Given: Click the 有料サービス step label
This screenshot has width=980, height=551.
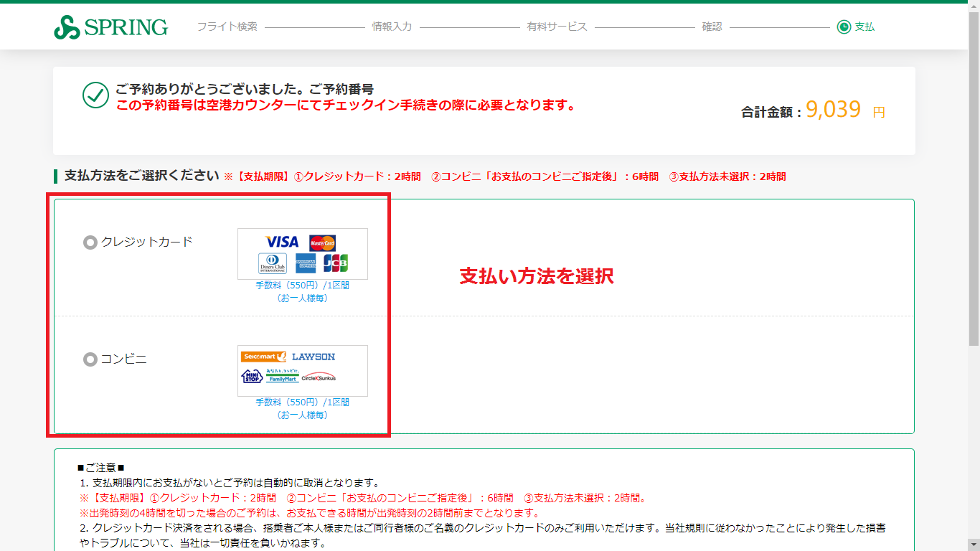Looking at the screenshot, I should pos(557,27).
